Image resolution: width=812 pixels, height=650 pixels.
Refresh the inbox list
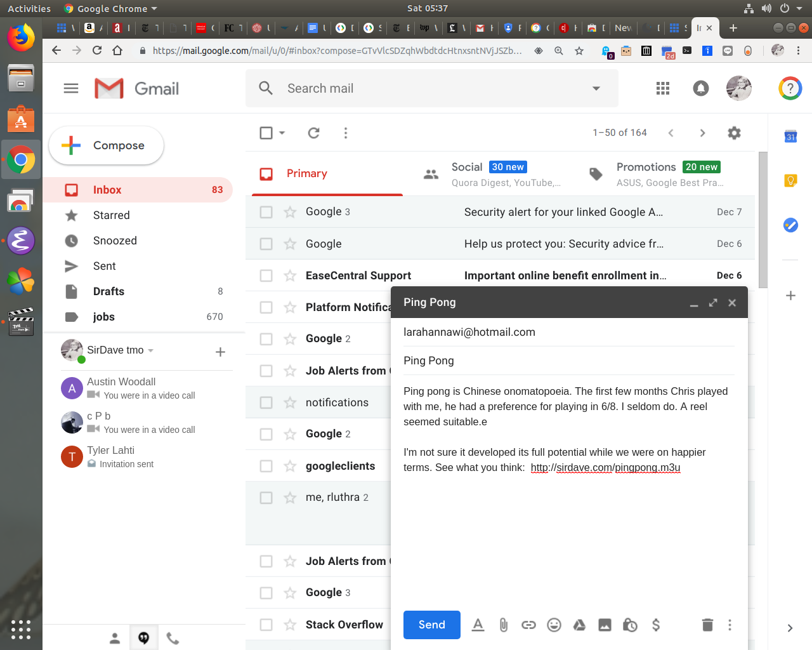click(x=313, y=133)
